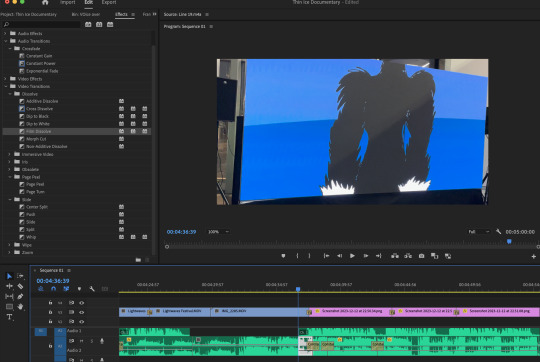Select the Ripple Edit tool
540x362 pixels.
pyautogui.click(x=9, y=286)
